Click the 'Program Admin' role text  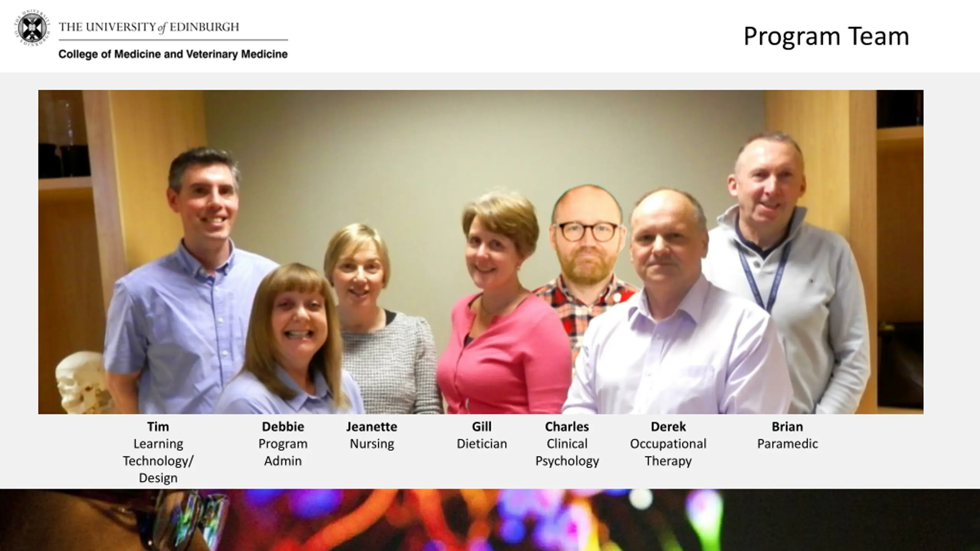coord(283,452)
